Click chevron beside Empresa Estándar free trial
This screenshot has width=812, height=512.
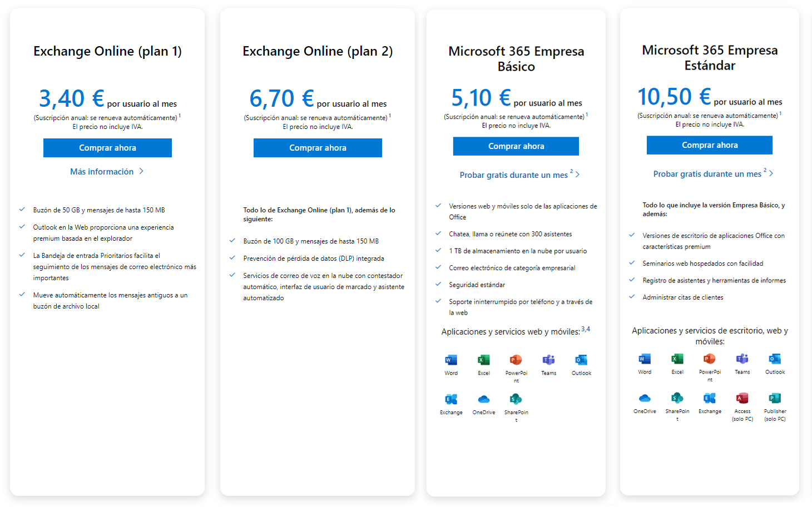coord(771,173)
